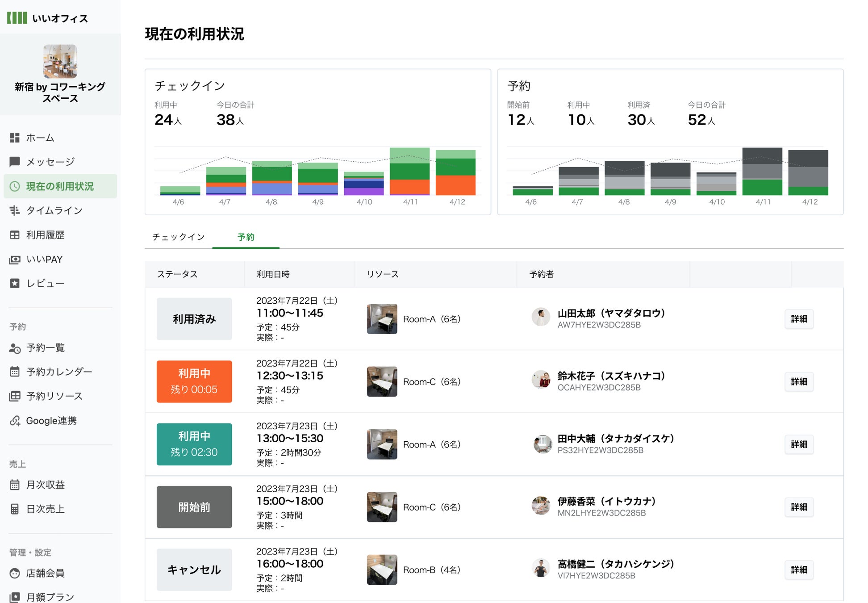This screenshot has width=868, height=603.
Task: Open 予約リソース in the sidebar
Action: [x=54, y=396]
